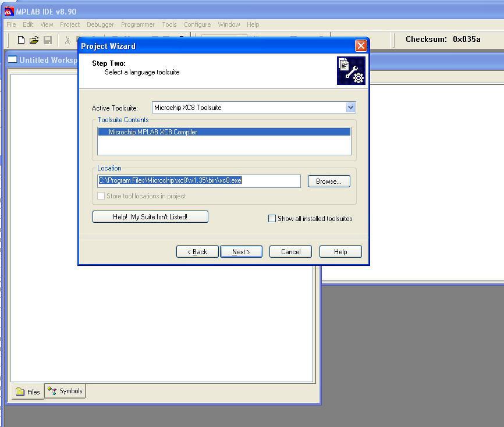Viewport: 504px width, 427px height.
Task: Close the Project Wizard dialog
Action: click(x=361, y=45)
